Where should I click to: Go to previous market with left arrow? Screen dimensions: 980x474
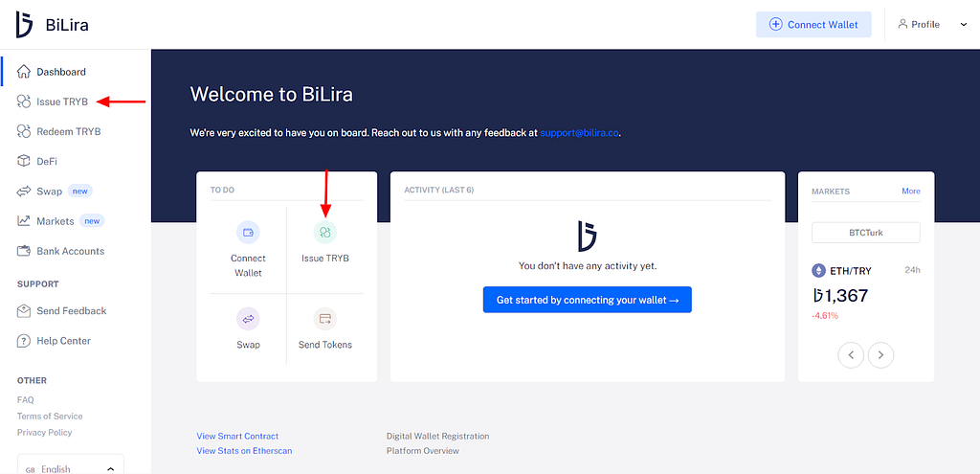851,355
